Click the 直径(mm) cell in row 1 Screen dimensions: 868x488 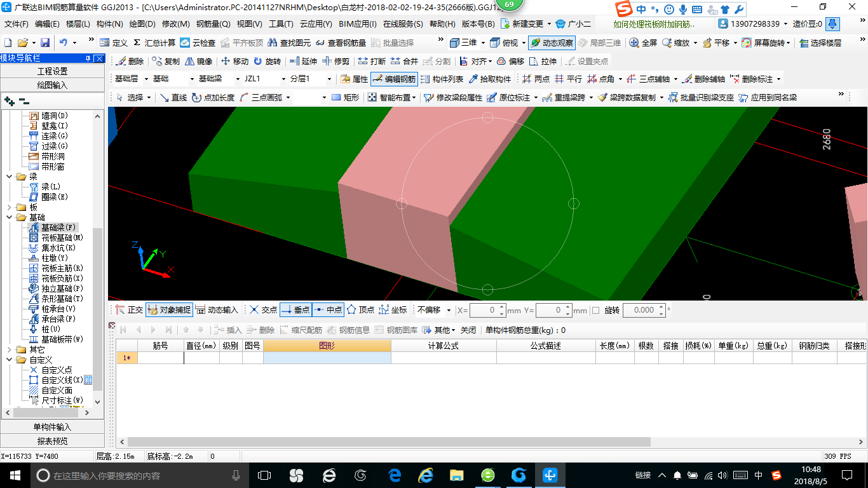click(x=201, y=358)
